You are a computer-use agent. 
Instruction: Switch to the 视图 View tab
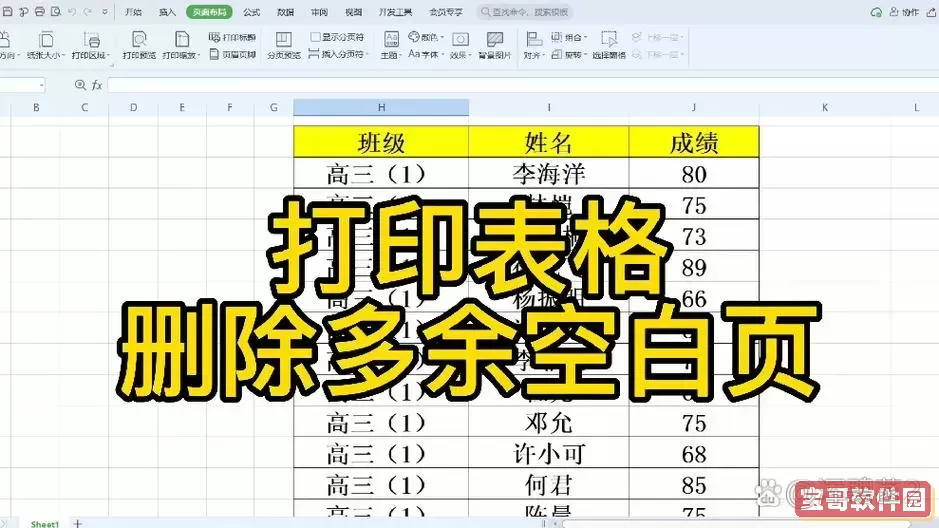coord(354,12)
